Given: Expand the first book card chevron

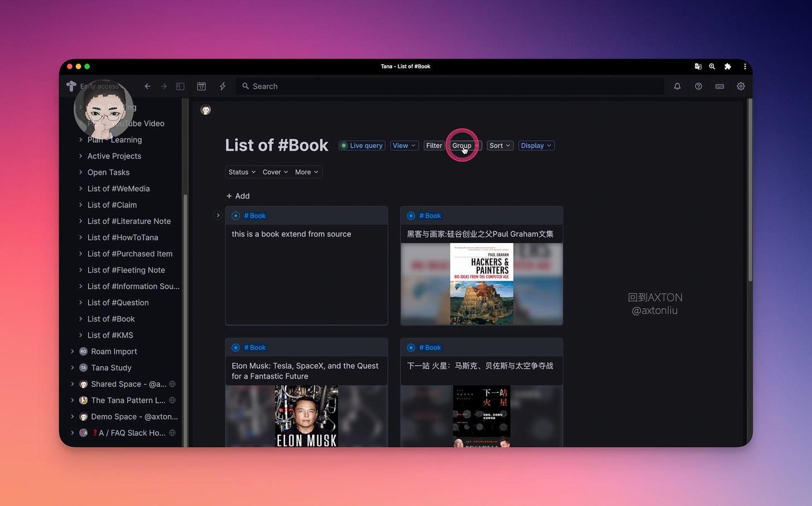Looking at the screenshot, I should point(218,215).
